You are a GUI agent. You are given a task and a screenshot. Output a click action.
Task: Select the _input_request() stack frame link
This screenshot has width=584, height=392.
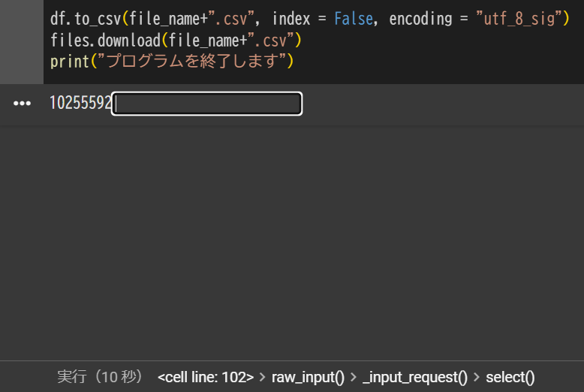(x=415, y=377)
